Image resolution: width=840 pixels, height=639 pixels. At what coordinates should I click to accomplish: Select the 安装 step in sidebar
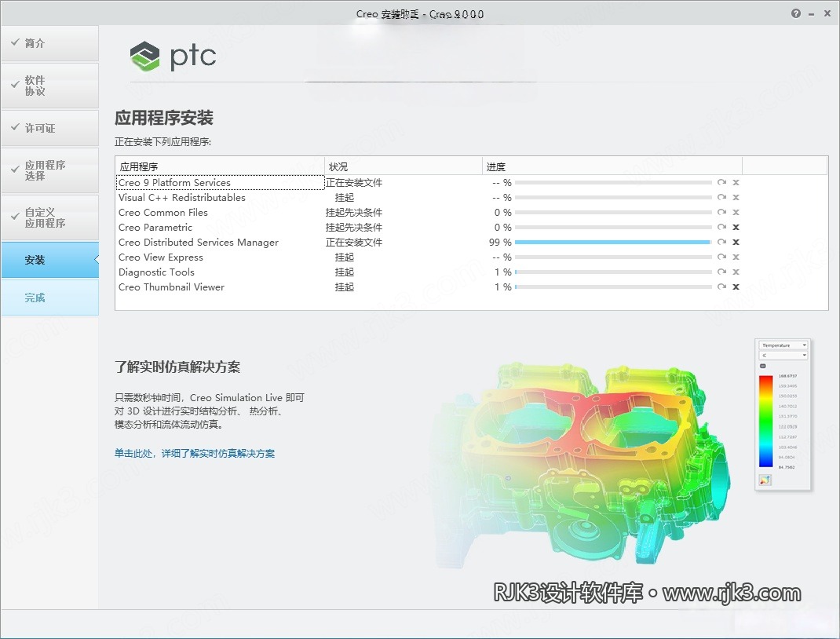coord(49,261)
